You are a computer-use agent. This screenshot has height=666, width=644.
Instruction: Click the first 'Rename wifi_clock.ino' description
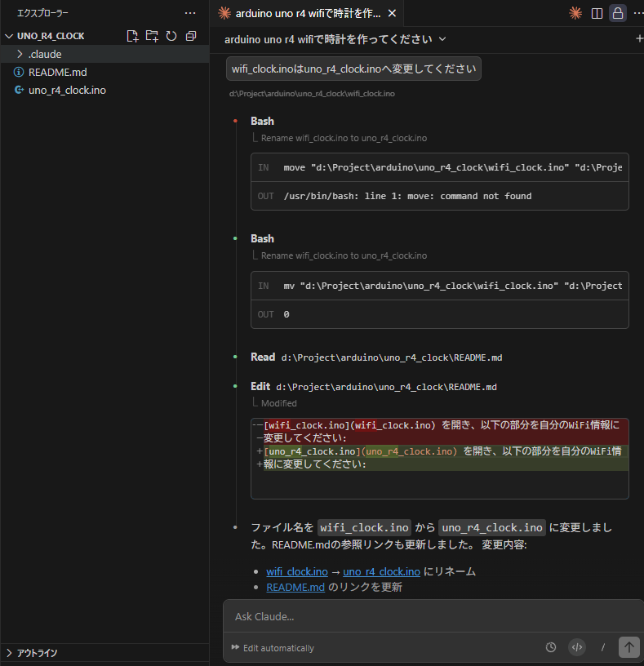coord(344,138)
